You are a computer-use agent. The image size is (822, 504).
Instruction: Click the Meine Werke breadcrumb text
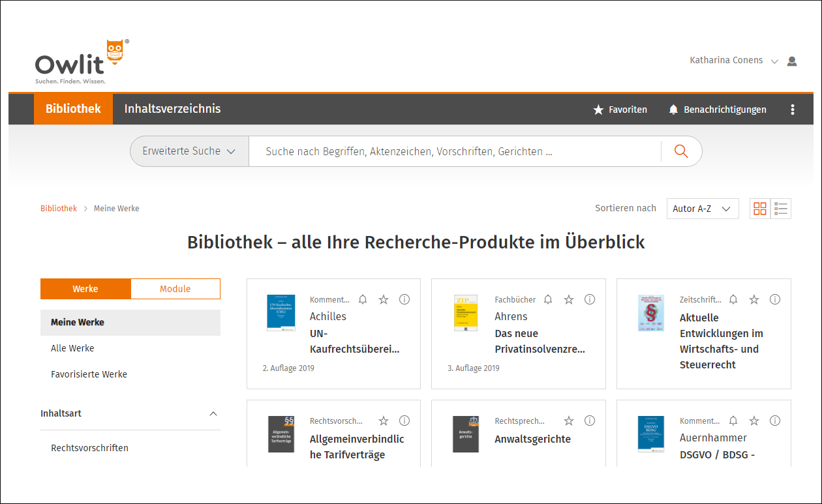coord(117,209)
